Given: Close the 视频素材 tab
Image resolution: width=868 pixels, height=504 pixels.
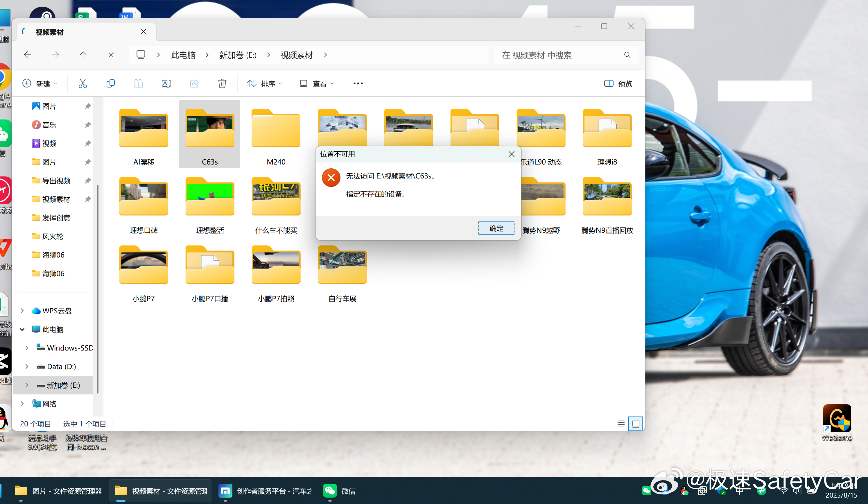Looking at the screenshot, I should point(144,32).
